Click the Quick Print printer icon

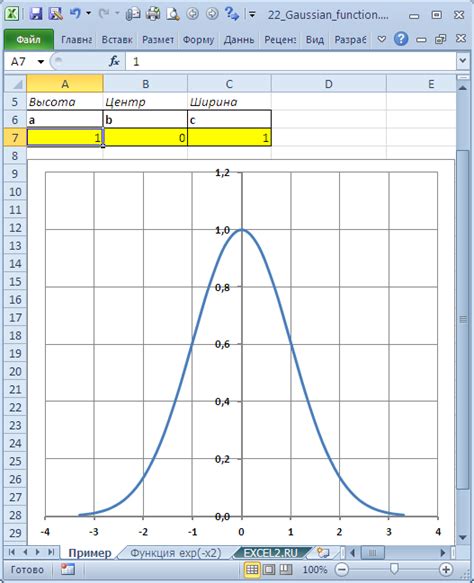click(152, 14)
